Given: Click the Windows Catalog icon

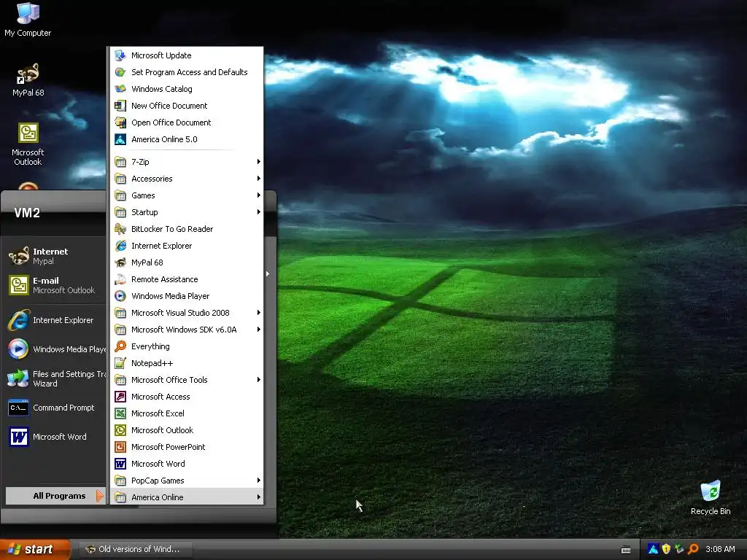Looking at the screenshot, I should (x=120, y=88).
